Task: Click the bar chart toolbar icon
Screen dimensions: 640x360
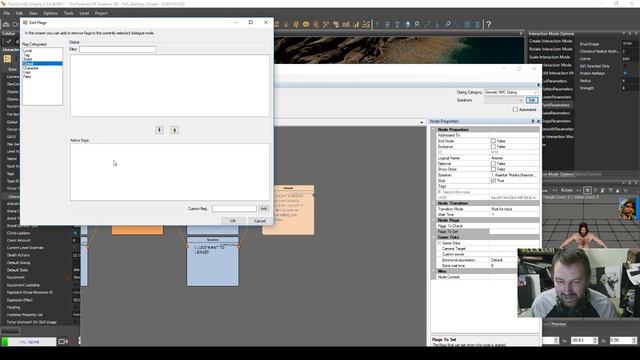Action: [x=356, y=24]
